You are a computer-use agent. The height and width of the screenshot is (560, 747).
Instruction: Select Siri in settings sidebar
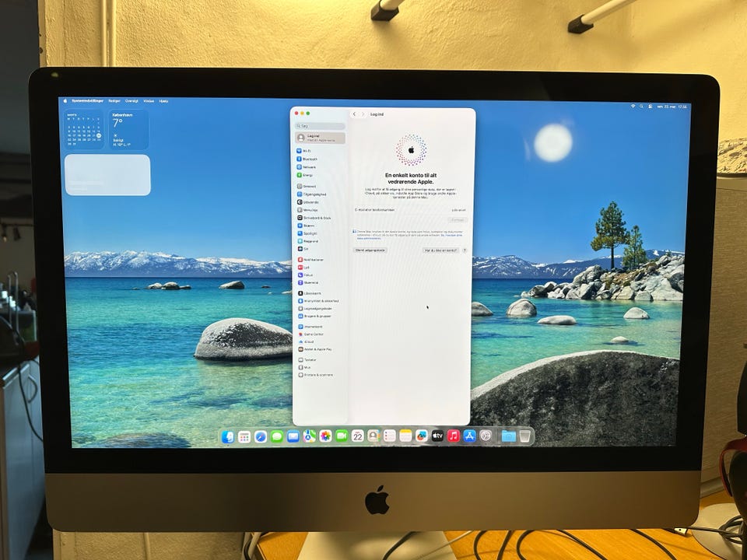[320, 249]
